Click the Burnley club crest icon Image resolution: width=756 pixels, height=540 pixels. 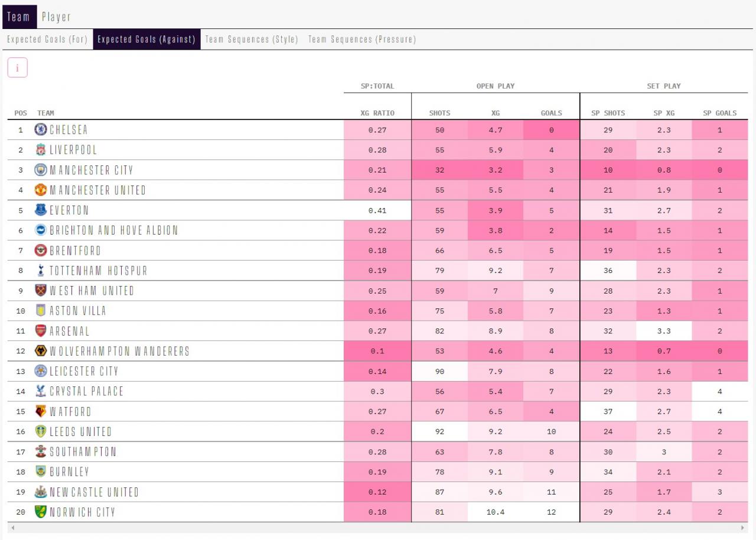(41, 471)
